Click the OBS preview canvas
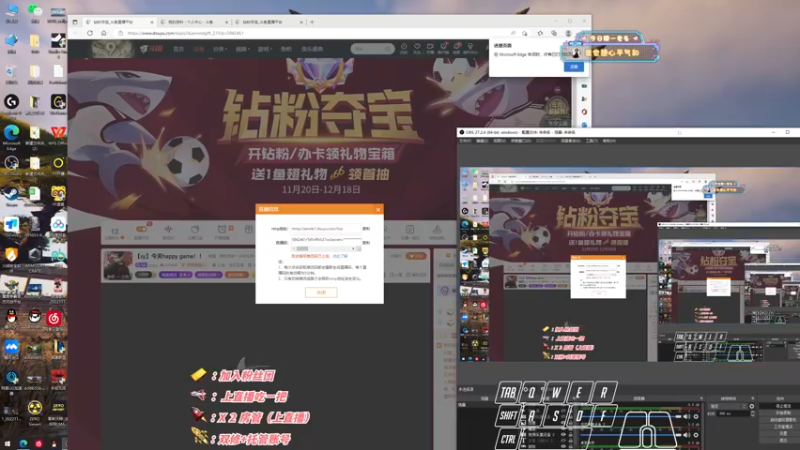This screenshot has height=450, width=800. (x=630, y=264)
